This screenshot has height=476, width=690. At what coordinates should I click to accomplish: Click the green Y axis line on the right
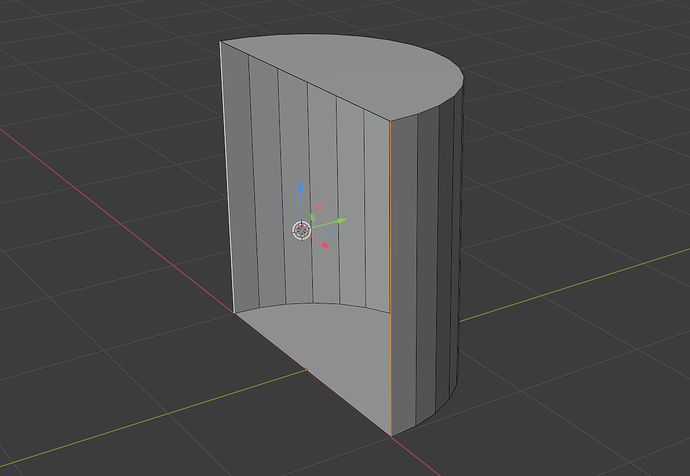[x=572, y=285]
